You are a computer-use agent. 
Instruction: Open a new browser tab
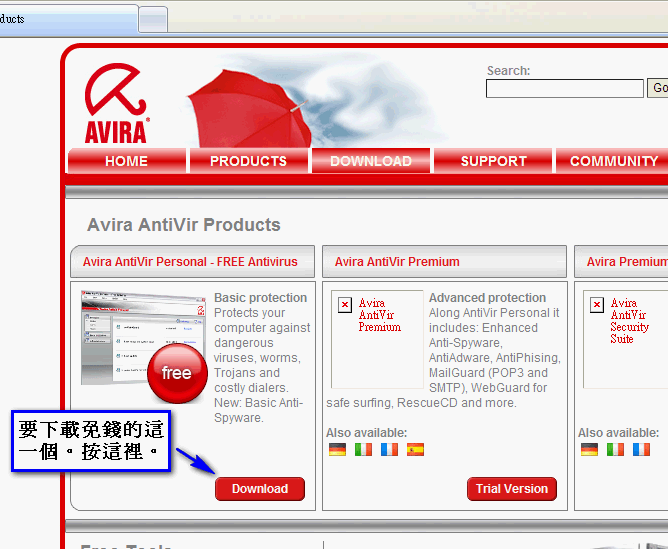(x=153, y=20)
